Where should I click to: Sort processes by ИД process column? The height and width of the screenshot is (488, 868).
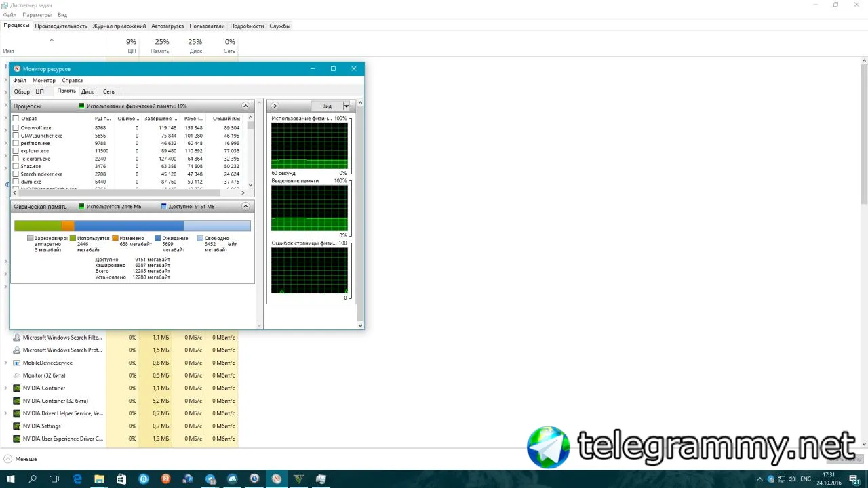coord(102,119)
